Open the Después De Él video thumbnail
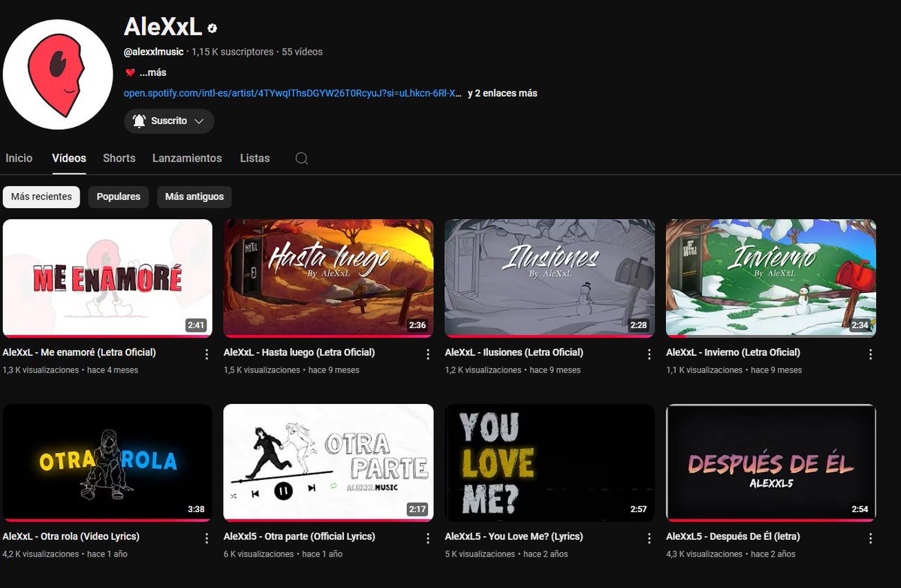Viewport: 901px width, 588px height. tap(771, 463)
